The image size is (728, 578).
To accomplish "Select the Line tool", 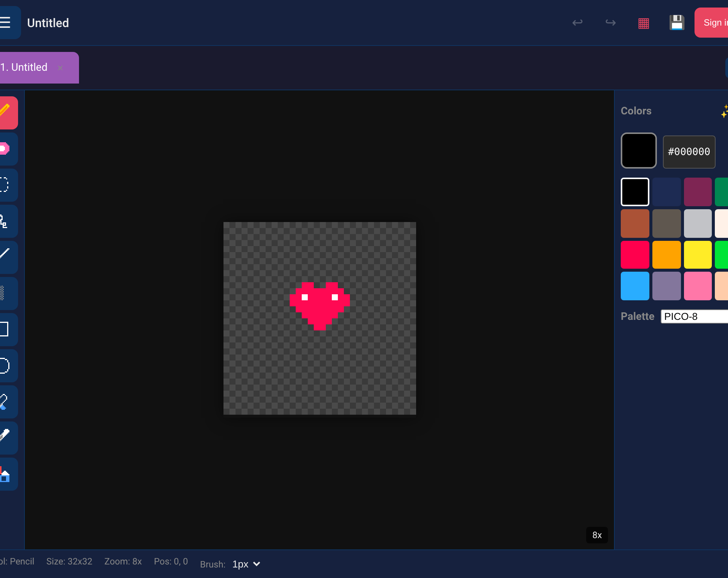I will pyautogui.click(x=7, y=257).
